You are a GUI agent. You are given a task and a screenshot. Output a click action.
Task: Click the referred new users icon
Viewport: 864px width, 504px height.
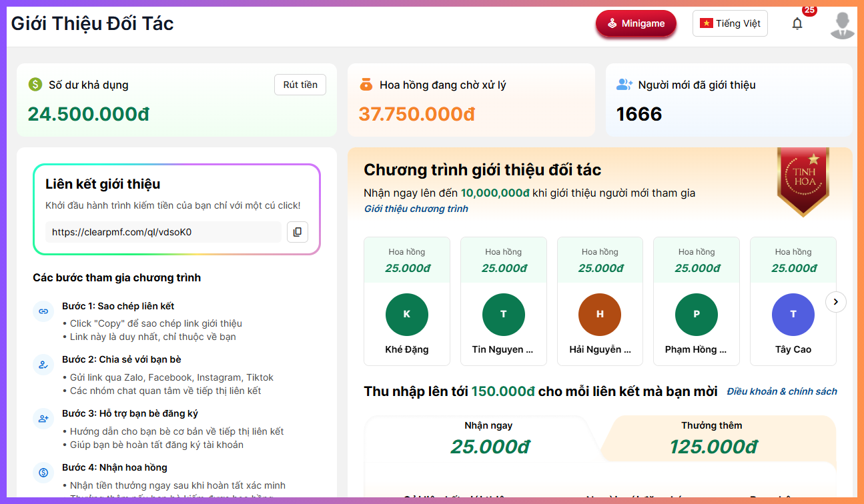click(624, 85)
